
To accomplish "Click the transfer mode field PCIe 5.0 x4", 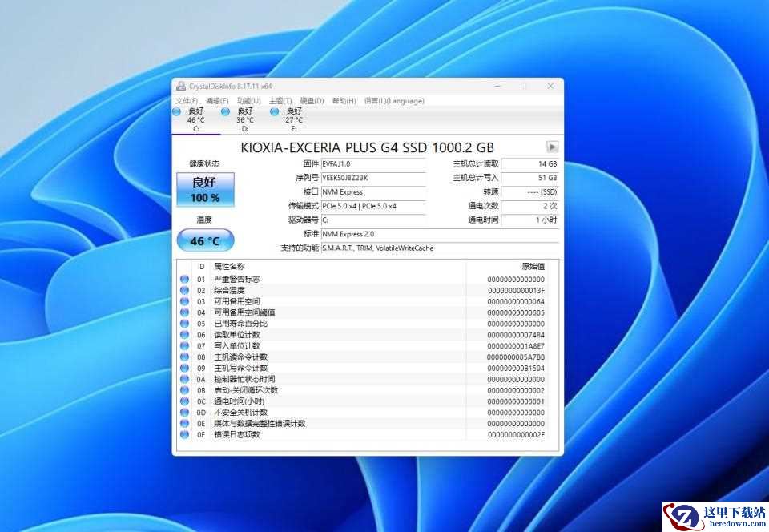I will tap(373, 206).
